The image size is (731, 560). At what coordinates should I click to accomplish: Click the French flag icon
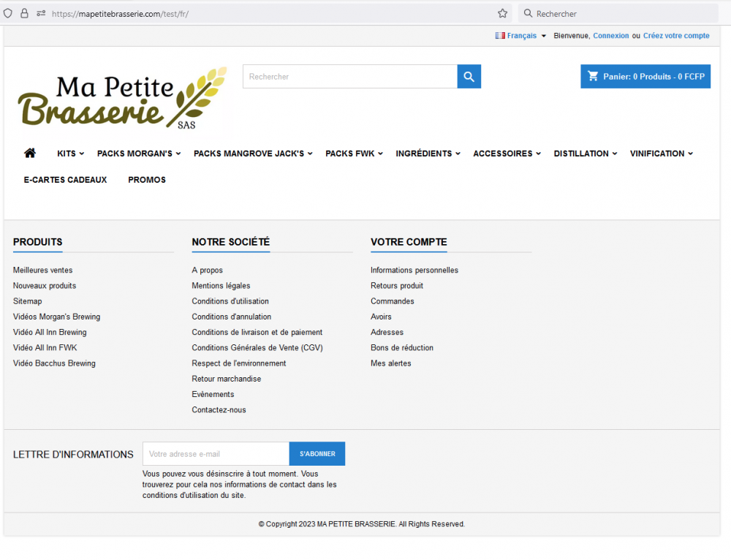point(500,35)
